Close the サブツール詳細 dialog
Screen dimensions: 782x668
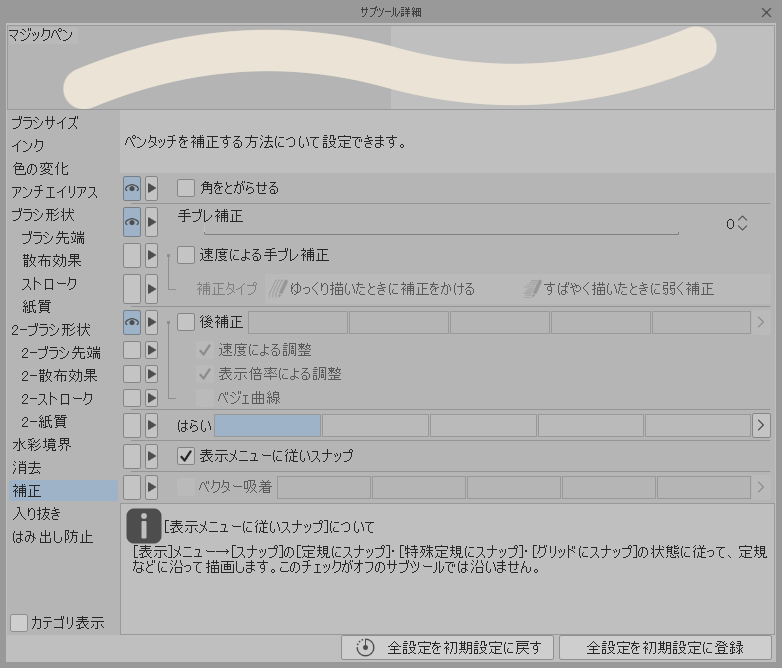click(x=767, y=12)
